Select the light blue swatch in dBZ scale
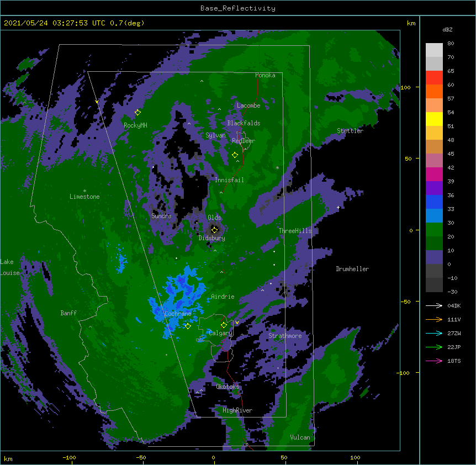 click(434, 216)
